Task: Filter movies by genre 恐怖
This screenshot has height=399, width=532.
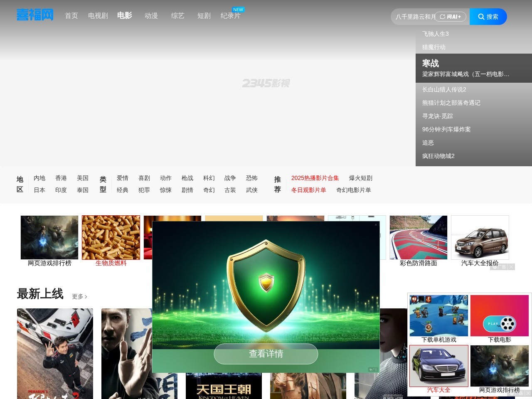Action: pyautogui.click(x=252, y=178)
